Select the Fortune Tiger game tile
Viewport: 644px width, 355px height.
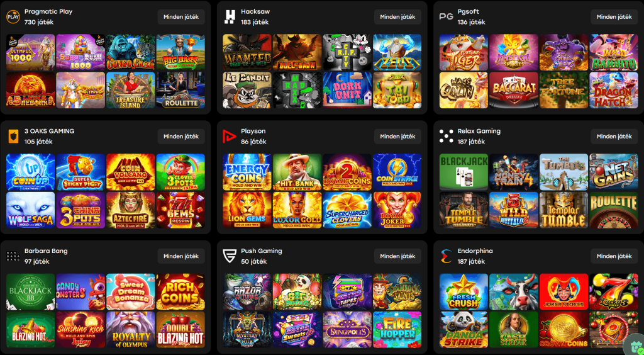pyautogui.click(x=464, y=52)
